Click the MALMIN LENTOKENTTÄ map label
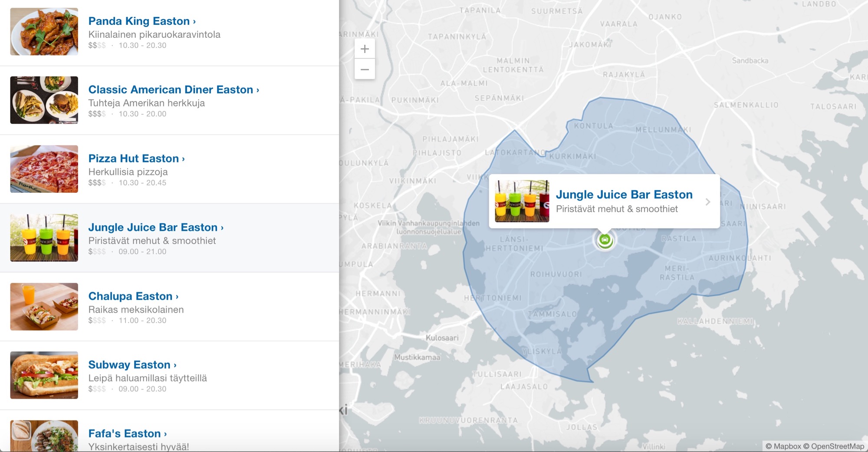 click(x=513, y=65)
